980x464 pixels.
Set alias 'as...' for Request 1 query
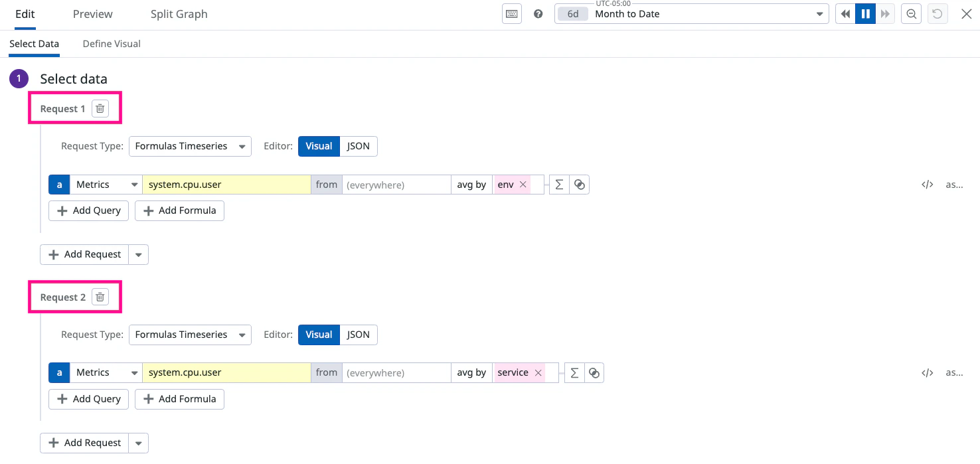(954, 185)
